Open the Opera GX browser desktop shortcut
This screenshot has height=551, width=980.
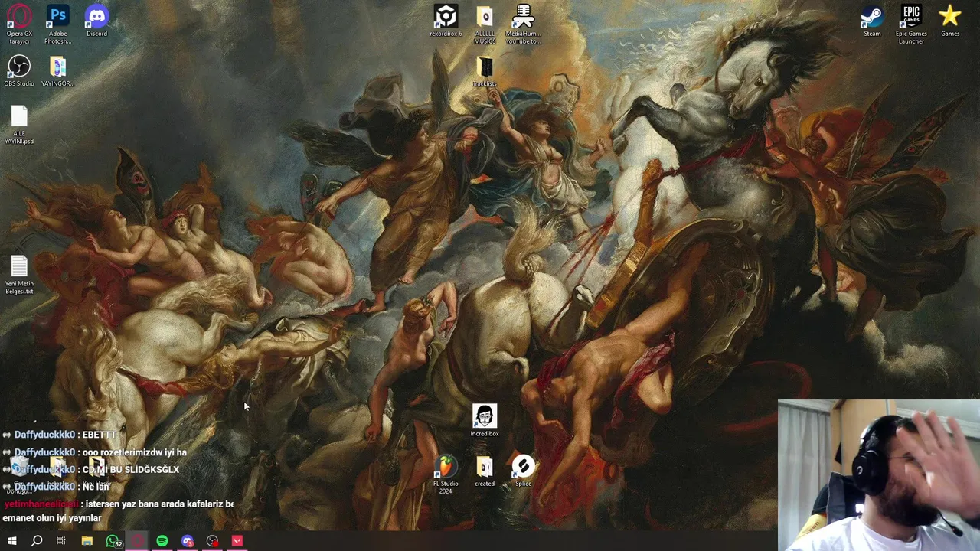[x=19, y=24]
